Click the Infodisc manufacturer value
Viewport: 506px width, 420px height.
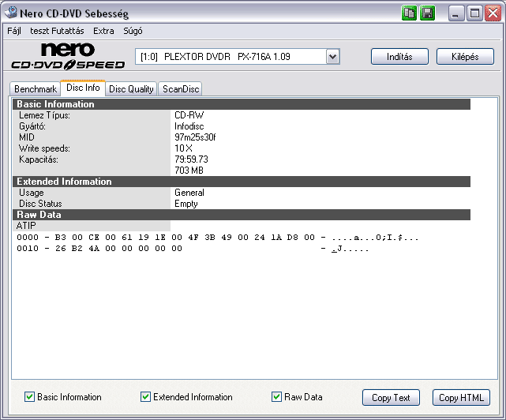pos(189,126)
